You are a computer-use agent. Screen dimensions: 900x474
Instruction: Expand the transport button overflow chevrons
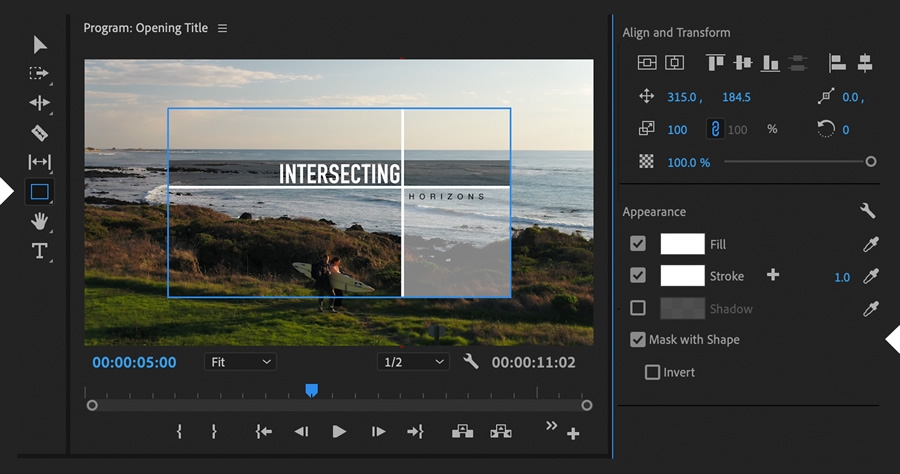tap(551, 426)
